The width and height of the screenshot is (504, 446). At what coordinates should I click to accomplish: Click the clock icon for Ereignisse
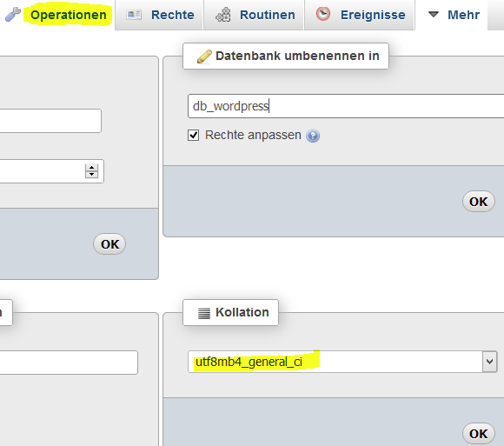click(x=323, y=14)
